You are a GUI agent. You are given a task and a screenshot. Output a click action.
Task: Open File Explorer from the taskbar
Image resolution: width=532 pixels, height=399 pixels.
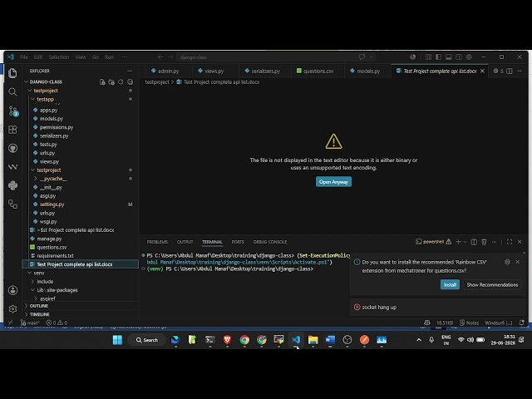pos(313,340)
